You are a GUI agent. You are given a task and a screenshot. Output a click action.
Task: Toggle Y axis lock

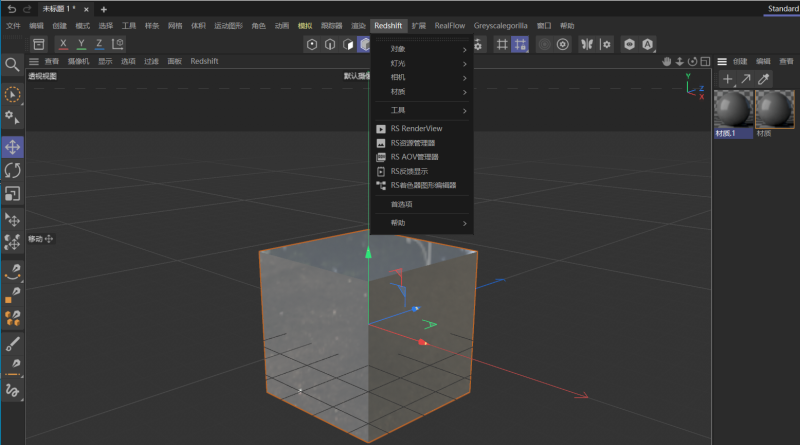[81, 44]
